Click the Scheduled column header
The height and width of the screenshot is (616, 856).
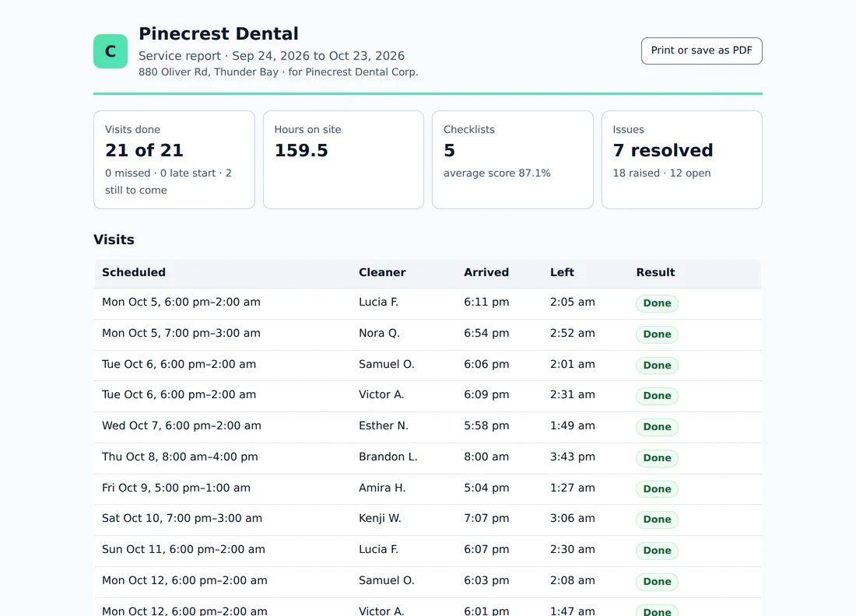click(x=134, y=272)
